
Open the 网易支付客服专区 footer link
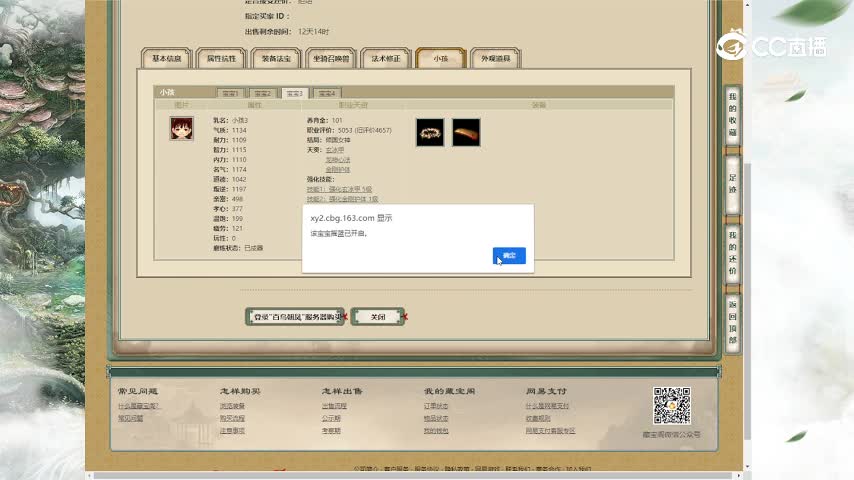pos(550,430)
